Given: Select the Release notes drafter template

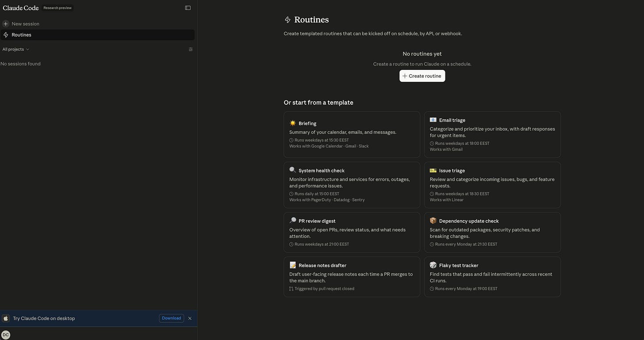Looking at the screenshot, I should pos(352,277).
